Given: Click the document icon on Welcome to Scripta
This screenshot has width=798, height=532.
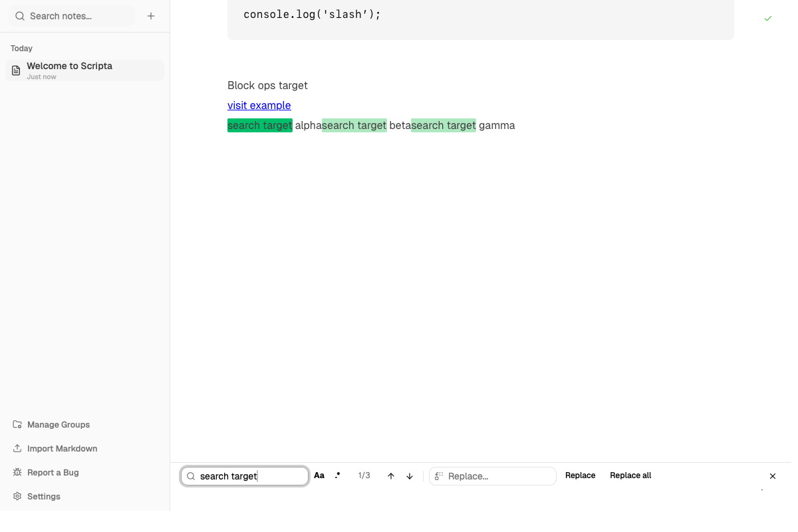Looking at the screenshot, I should pos(15,70).
